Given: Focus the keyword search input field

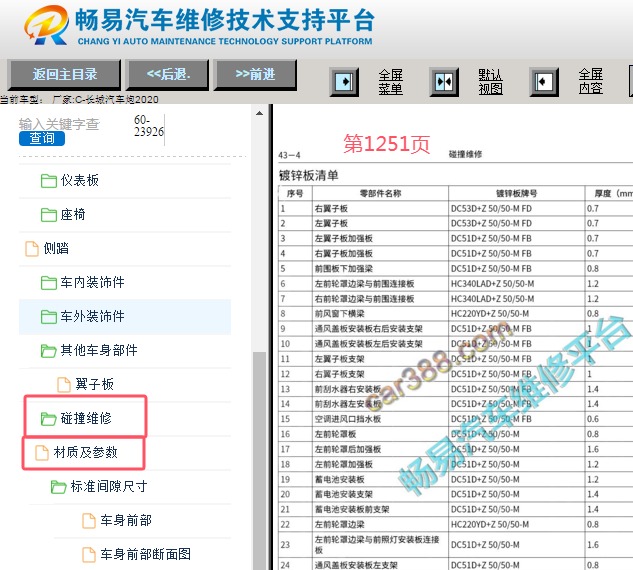Looking at the screenshot, I should tap(59, 124).
